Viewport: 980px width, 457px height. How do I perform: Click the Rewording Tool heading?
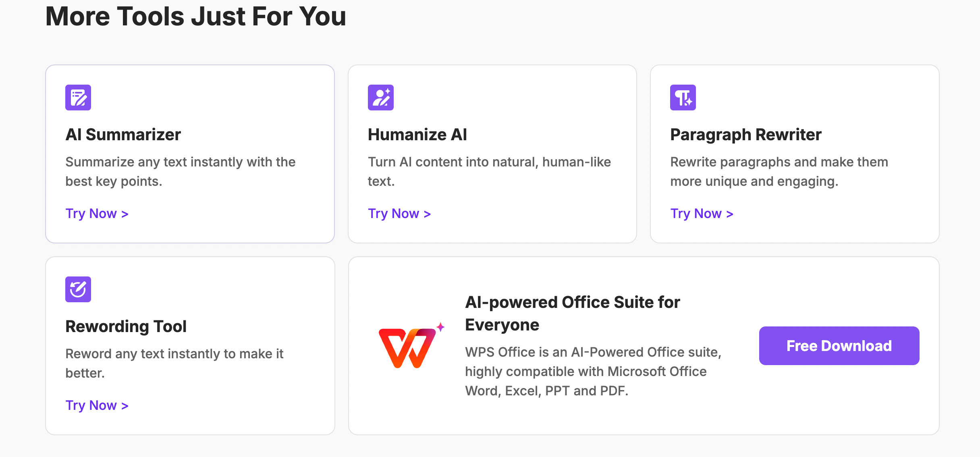point(126,326)
